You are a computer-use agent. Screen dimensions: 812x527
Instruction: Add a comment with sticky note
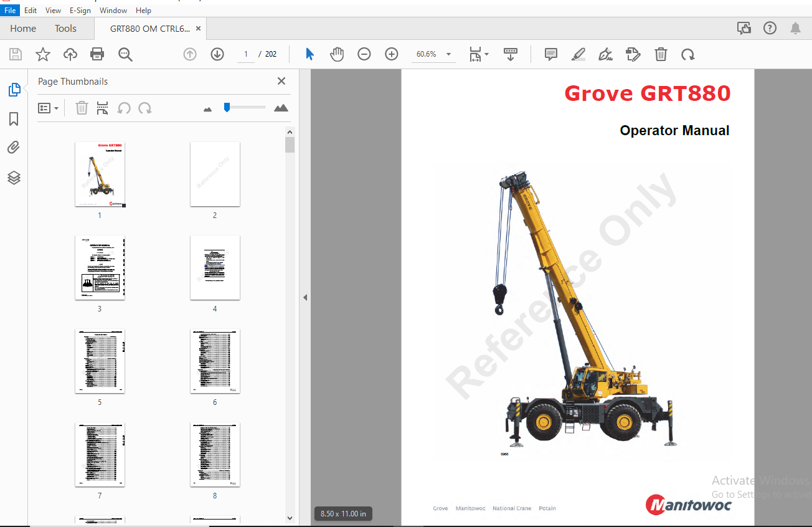551,54
